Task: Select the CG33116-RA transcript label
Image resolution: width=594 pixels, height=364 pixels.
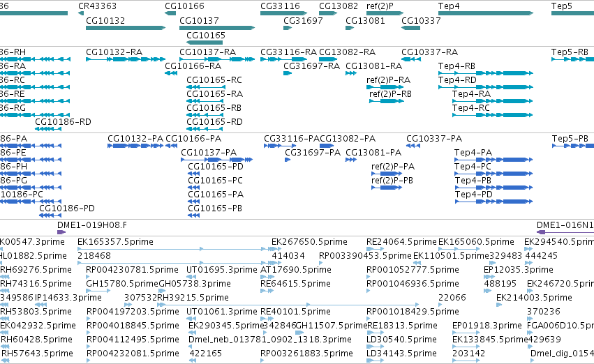Action: 289,52
